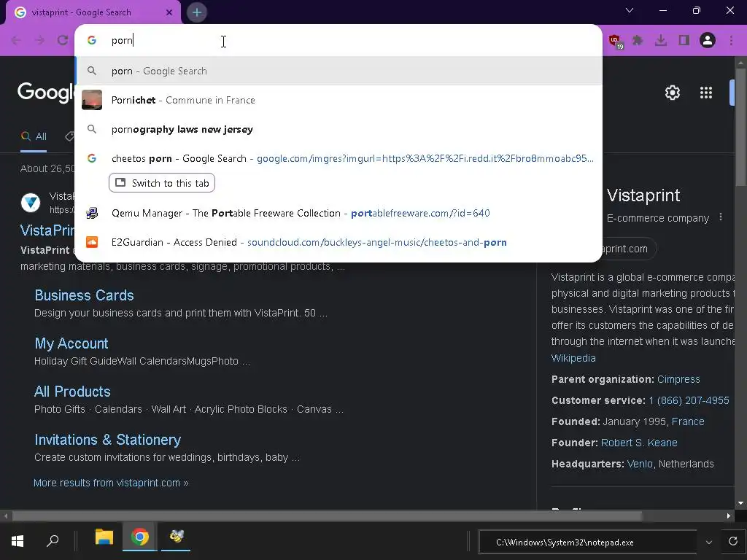The height and width of the screenshot is (560, 747).
Task: Open the Extensions puzzle-piece menu
Action: [x=638, y=41]
